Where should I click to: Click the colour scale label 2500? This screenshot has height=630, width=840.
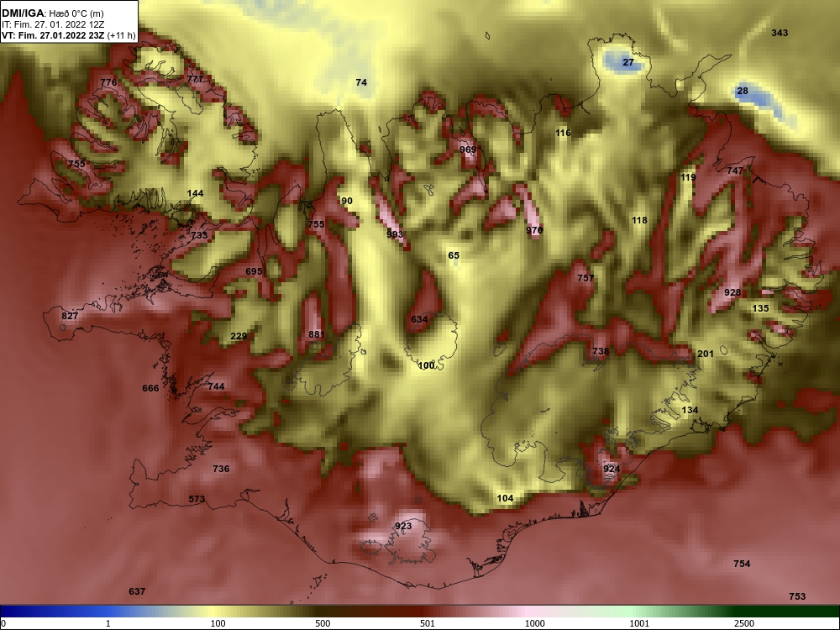[744, 623]
